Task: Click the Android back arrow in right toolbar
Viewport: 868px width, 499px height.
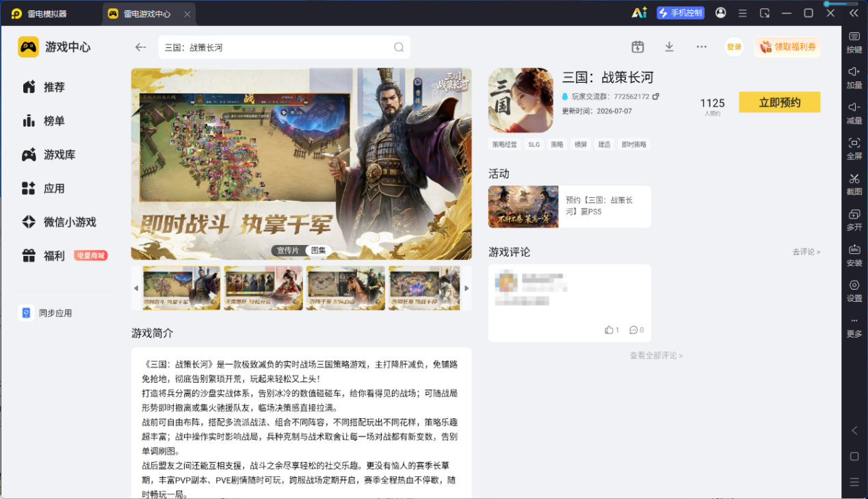Action: pyautogui.click(x=854, y=431)
